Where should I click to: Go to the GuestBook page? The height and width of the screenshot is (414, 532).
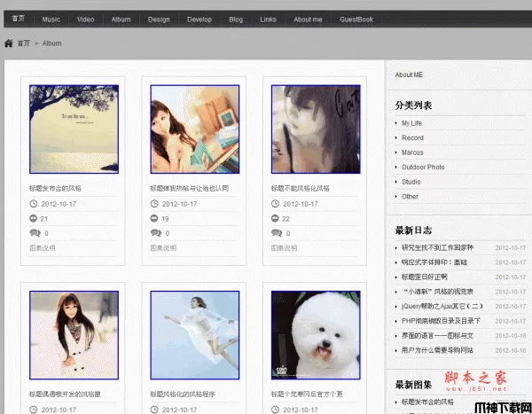pyautogui.click(x=355, y=19)
